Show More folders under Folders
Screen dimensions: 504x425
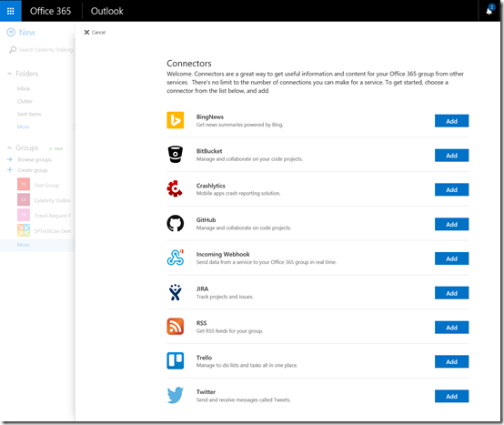click(23, 126)
